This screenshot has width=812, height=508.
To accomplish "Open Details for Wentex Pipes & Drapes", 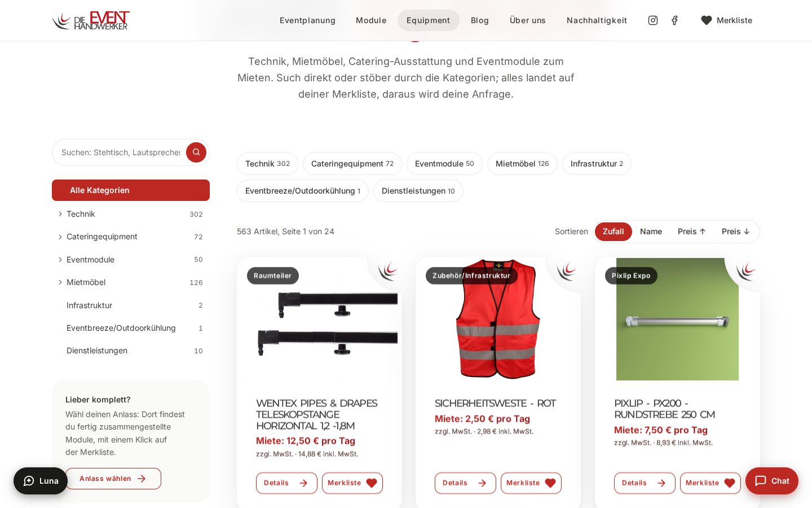I will (x=286, y=483).
